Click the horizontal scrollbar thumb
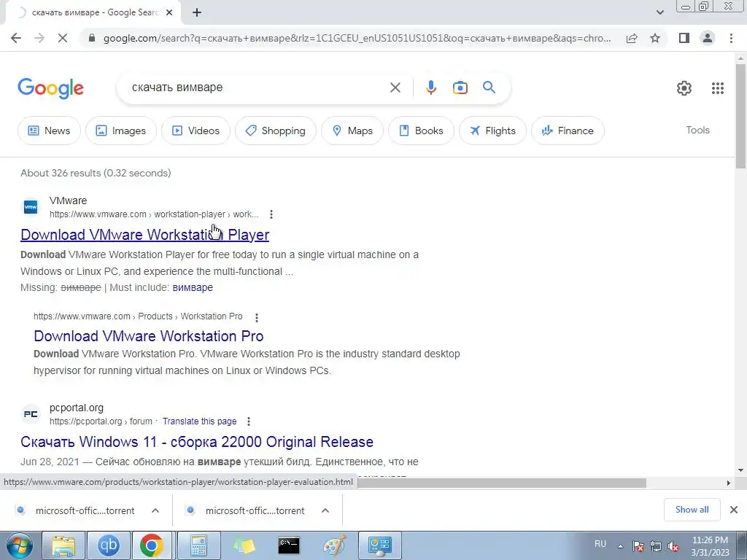 pos(500,483)
